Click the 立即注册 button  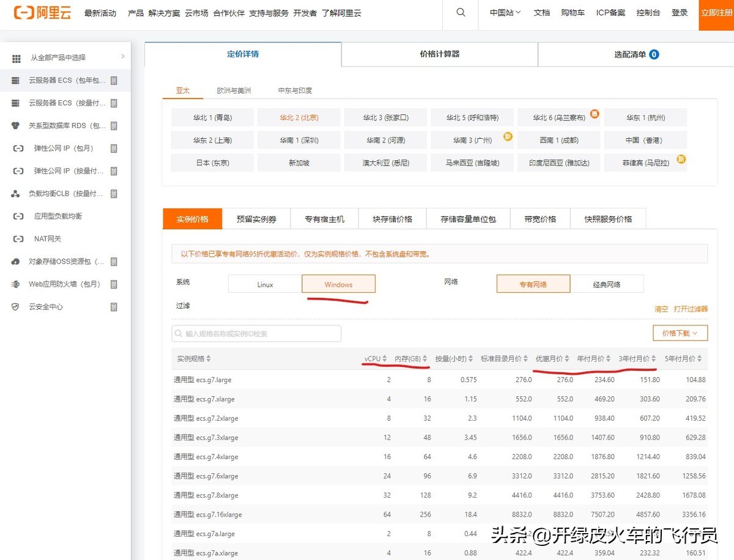point(716,12)
